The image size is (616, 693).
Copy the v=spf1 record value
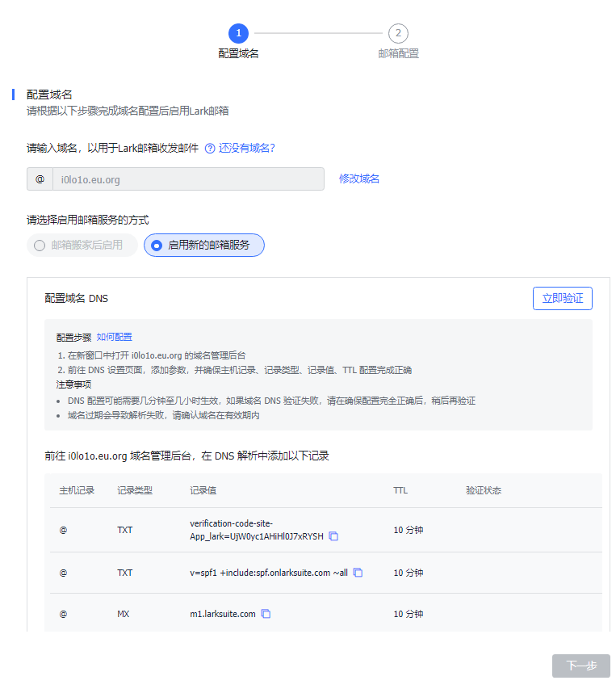pos(358,573)
